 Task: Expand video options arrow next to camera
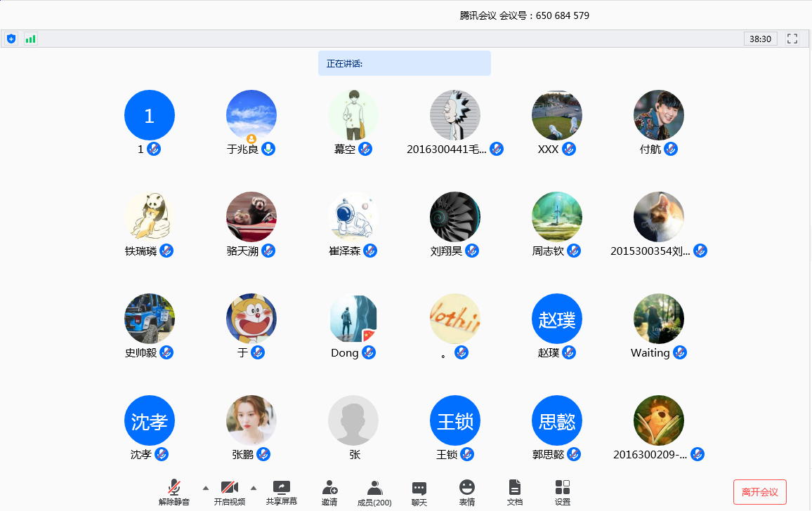pos(254,487)
